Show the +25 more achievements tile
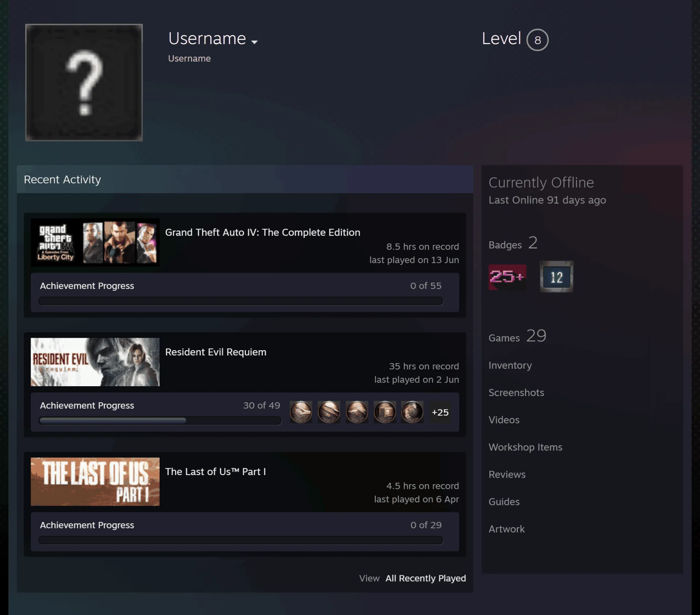Screen dimensions: 700x615 tap(440, 412)
